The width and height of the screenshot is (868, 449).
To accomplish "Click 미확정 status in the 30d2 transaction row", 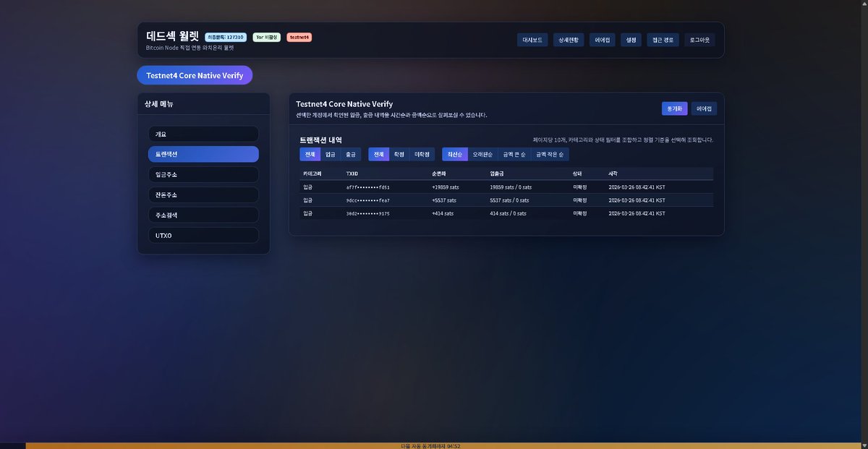I will (x=580, y=214).
